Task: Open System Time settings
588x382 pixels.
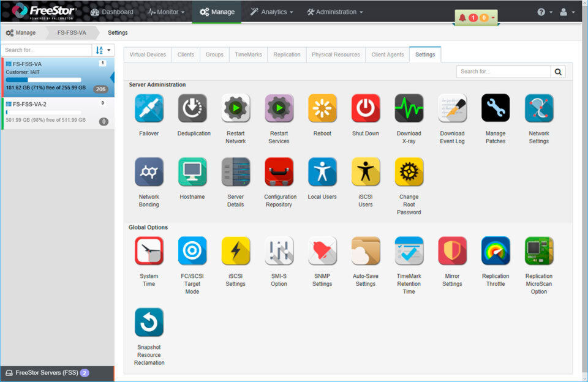Action: click(x=149, y=251)
